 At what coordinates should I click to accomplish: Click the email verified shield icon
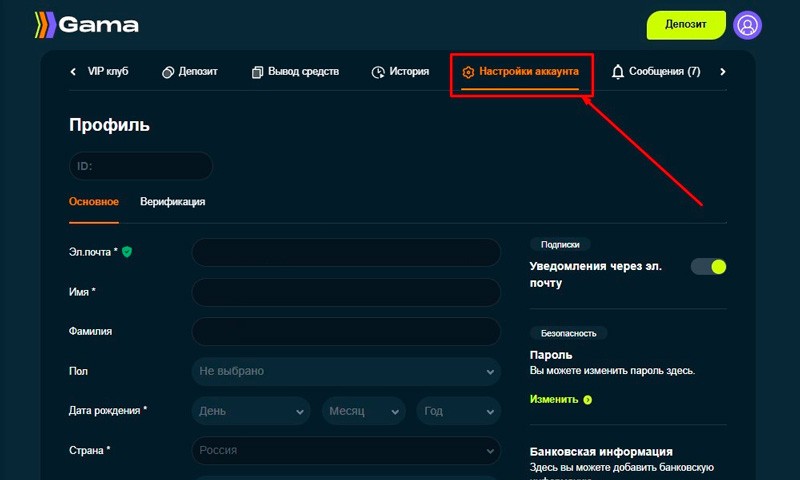127,252
